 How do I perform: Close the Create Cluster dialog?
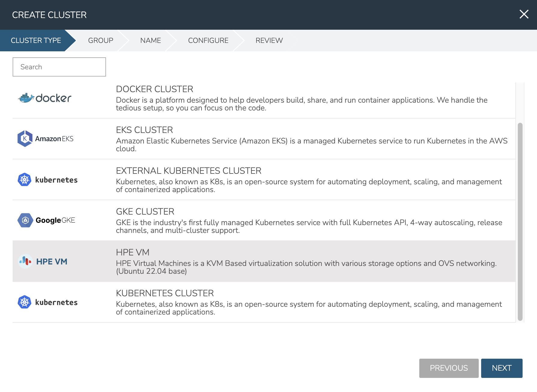pyautogui.click(x=524, y=14)
